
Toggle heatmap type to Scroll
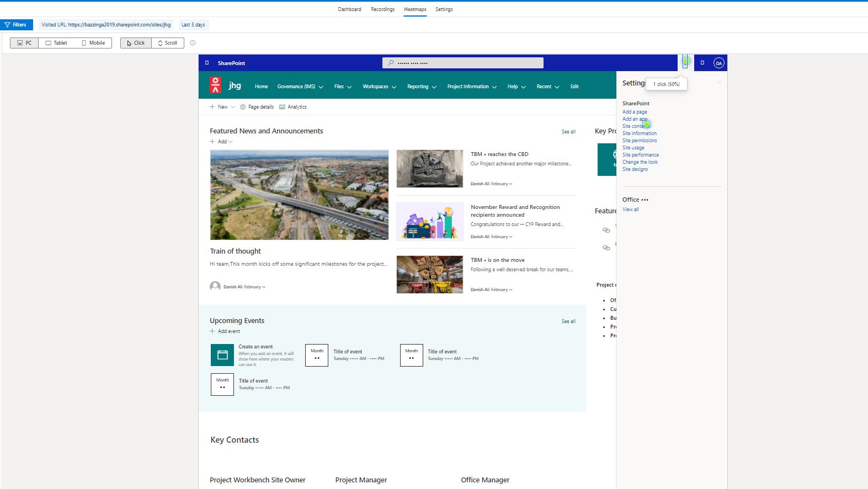tap(168, 43)
